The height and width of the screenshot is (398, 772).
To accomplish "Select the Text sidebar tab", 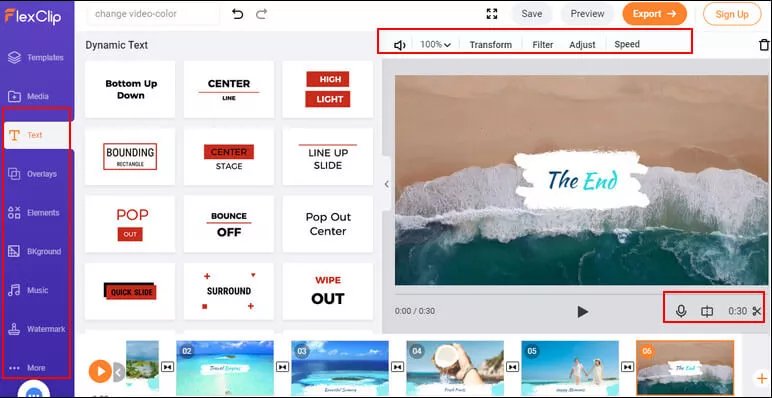I will pos(36,135).
